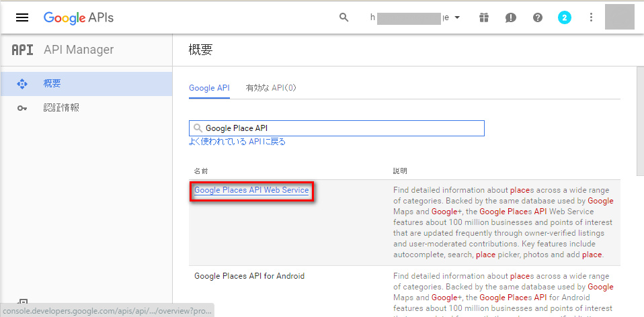
Task: Click the magnifier icon inside search box
Action: (198, 128)
